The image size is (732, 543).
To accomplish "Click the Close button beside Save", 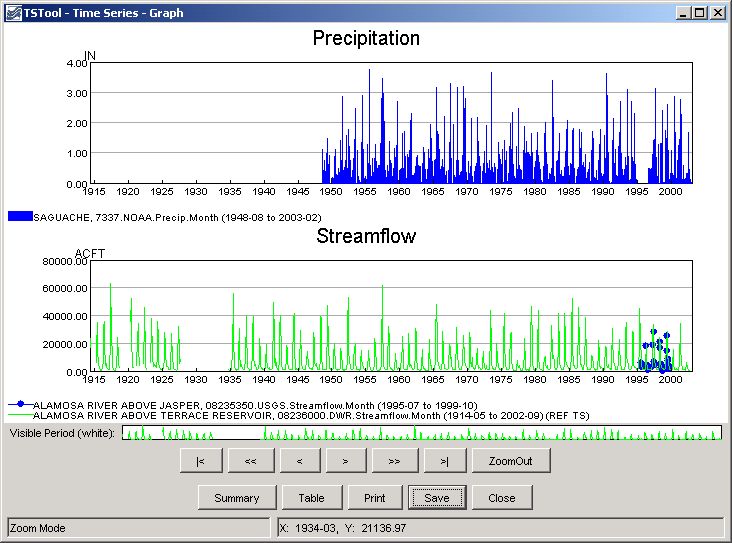I will 502,498.
